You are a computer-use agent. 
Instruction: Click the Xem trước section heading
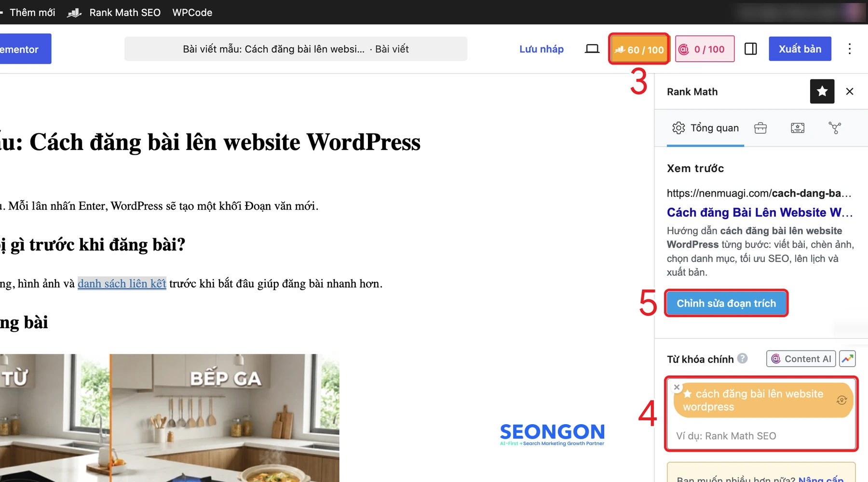tap(695, 168)
